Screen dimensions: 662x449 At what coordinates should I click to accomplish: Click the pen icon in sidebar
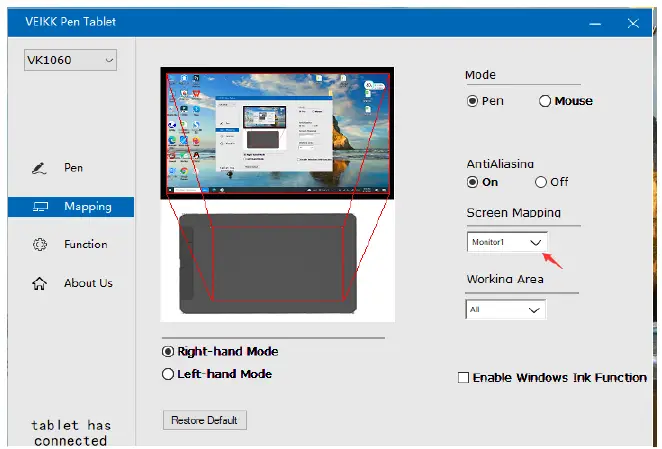[39, 169]
